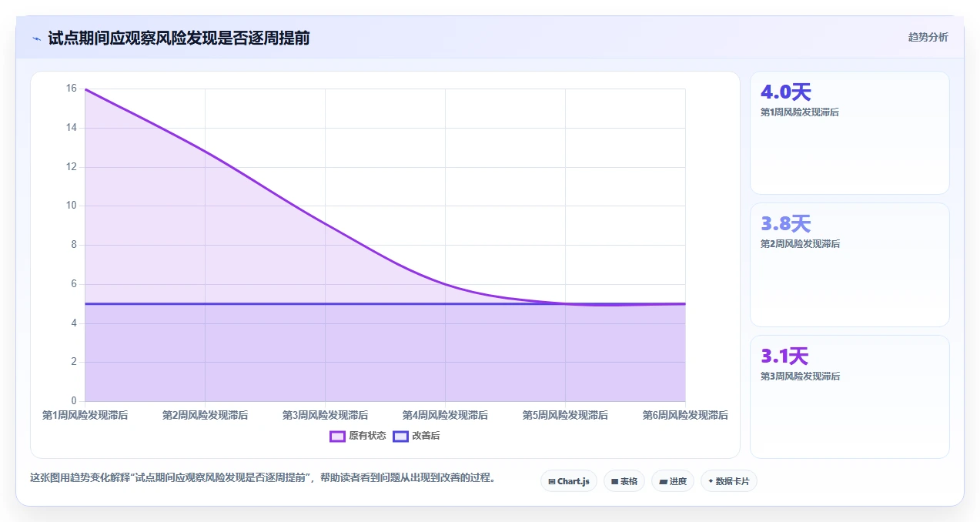Click the y-axis value 10

pyautogui.click(x=72, y=206)
